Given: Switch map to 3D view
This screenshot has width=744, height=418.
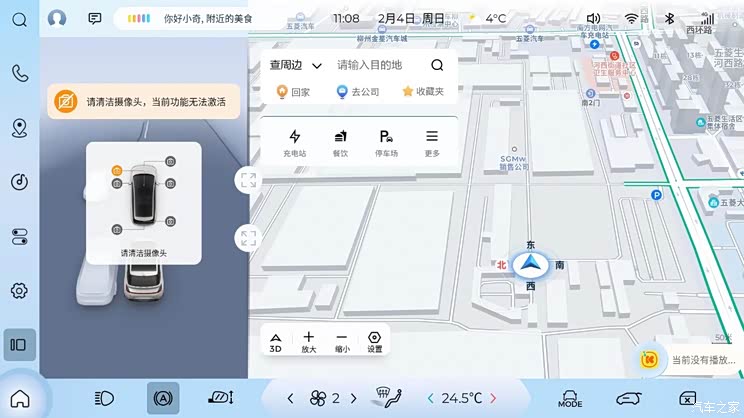Looking at the screenshot, I should point(275,342).
